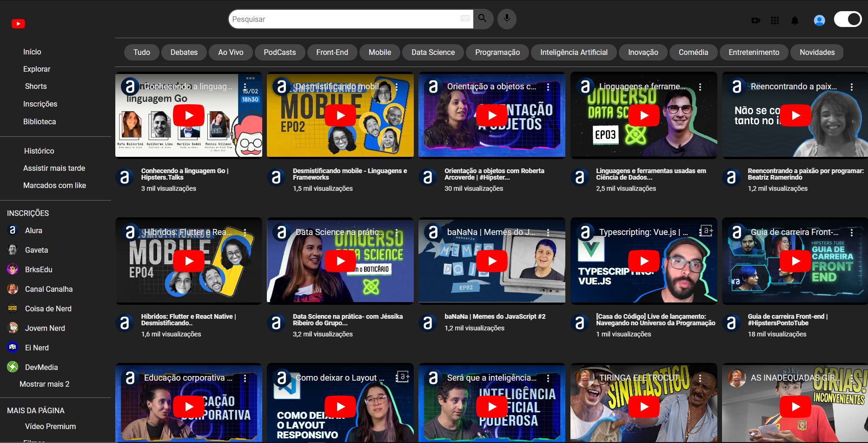Image resolution: width=868 pixels, height=443 pixels.
Task: Click the Pesquisar search field
Action: tap(344, 19)
